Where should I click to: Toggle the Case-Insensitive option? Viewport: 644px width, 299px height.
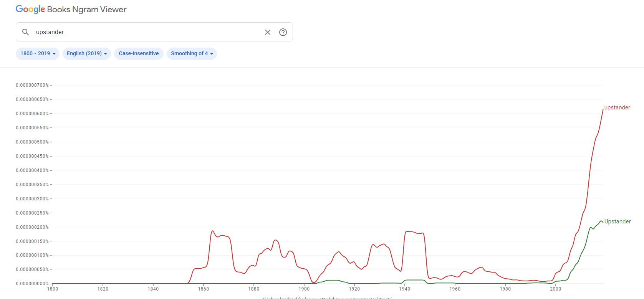[139, 54]
